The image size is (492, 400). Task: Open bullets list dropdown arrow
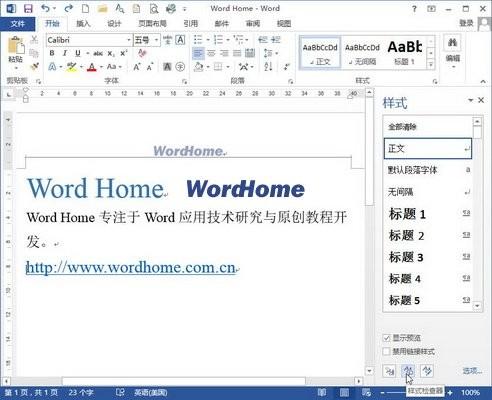coord(207,40)
